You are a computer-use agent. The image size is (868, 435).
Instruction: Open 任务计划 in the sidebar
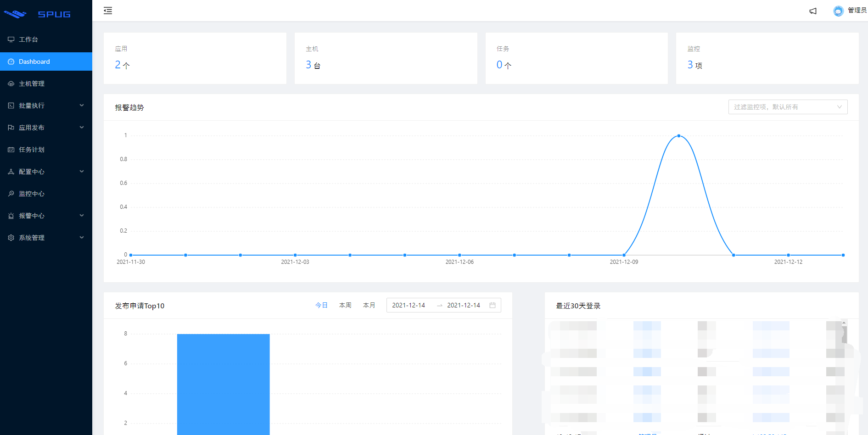46,150
